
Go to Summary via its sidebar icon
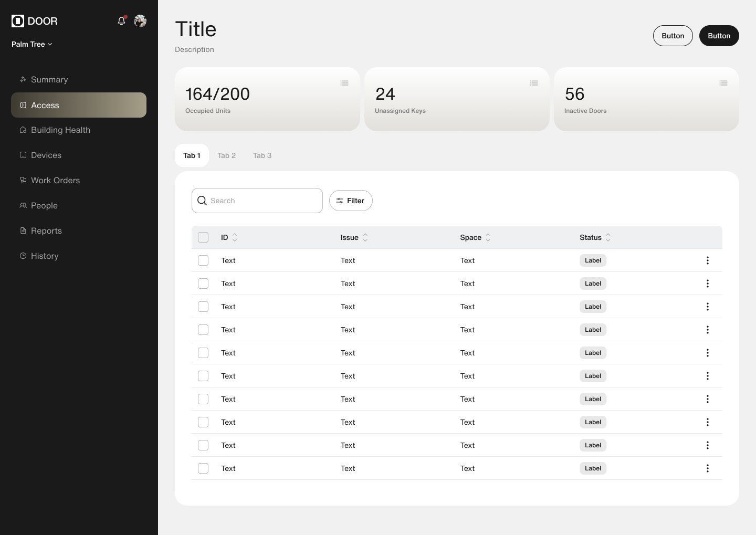pyautogui.click(x=23, y=79)
